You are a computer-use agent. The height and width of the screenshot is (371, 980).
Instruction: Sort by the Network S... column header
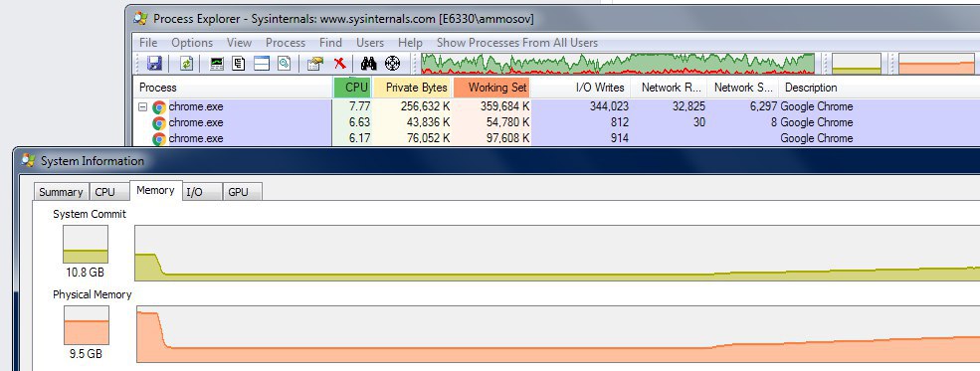coord(743,88)
